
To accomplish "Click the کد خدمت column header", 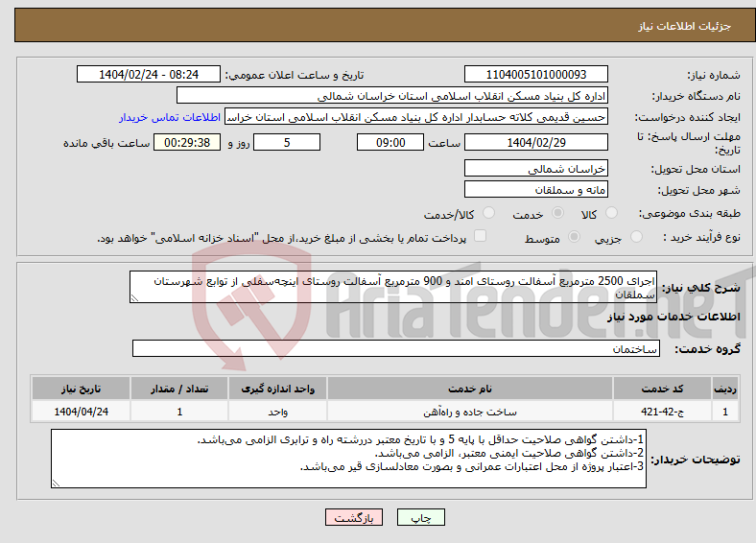I will (663, 389).
